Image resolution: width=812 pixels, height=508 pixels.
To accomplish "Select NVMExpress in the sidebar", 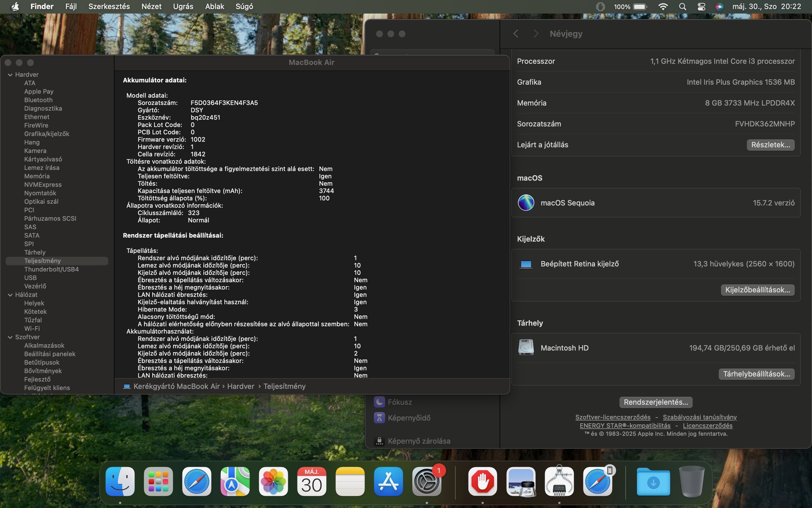I will pyautogui.click(x=43, y=185).
